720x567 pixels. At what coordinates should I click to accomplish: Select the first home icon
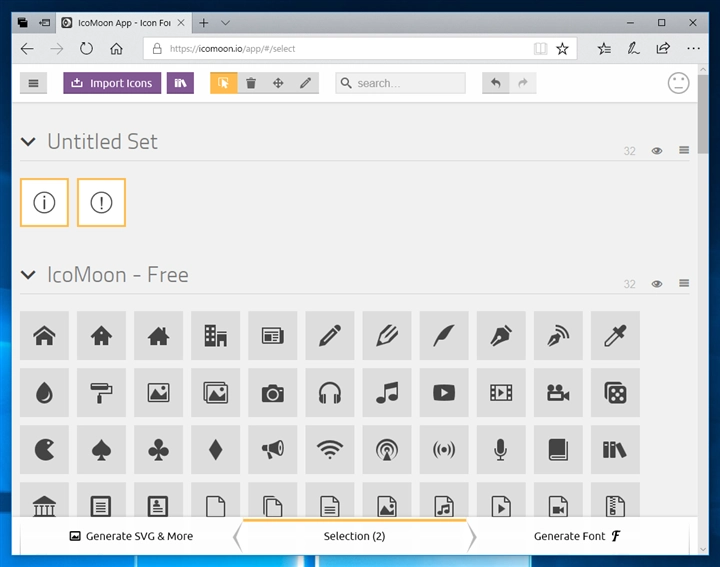click(x=45, y=336)
